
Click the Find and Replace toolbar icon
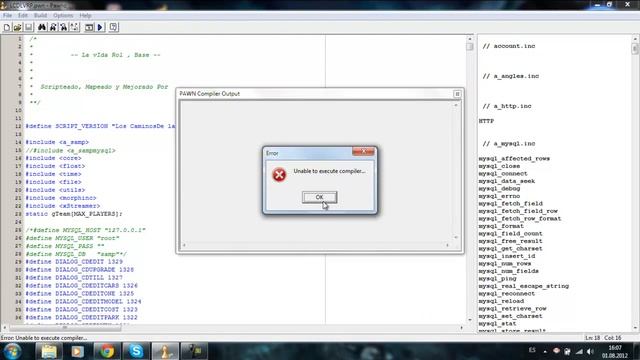(x=64, y=27)
